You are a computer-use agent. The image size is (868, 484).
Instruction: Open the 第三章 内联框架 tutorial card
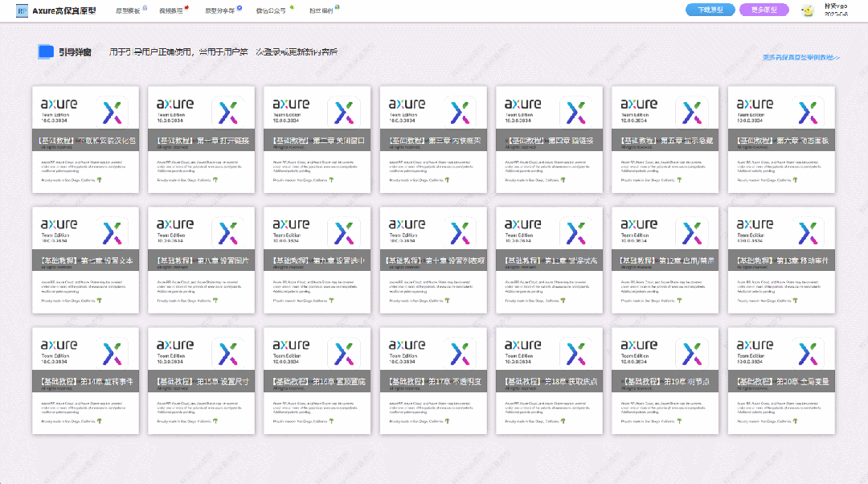tap(433, 140)
